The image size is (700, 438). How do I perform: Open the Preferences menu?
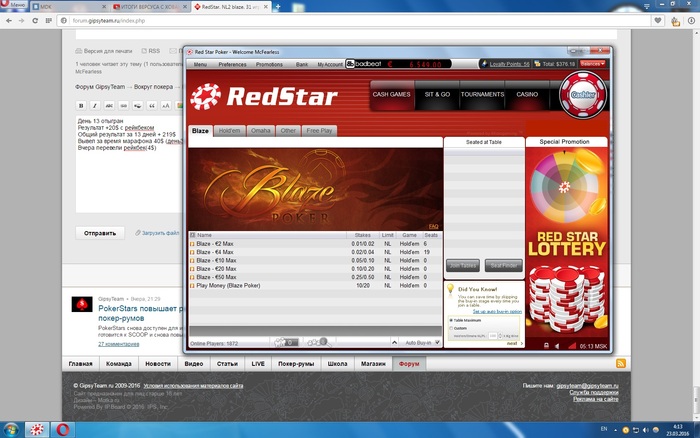(x=232, y=64)
